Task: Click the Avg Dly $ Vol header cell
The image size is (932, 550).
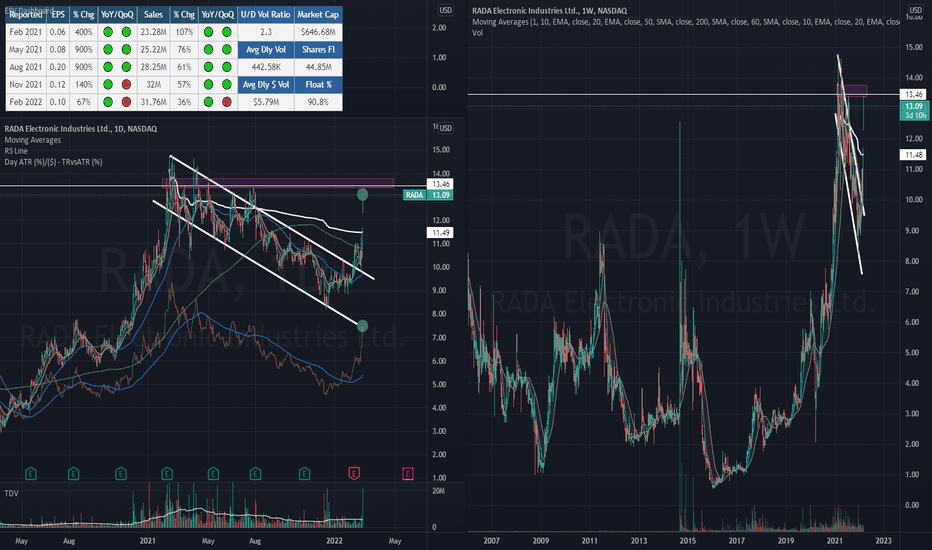Action: click(266, 84)
